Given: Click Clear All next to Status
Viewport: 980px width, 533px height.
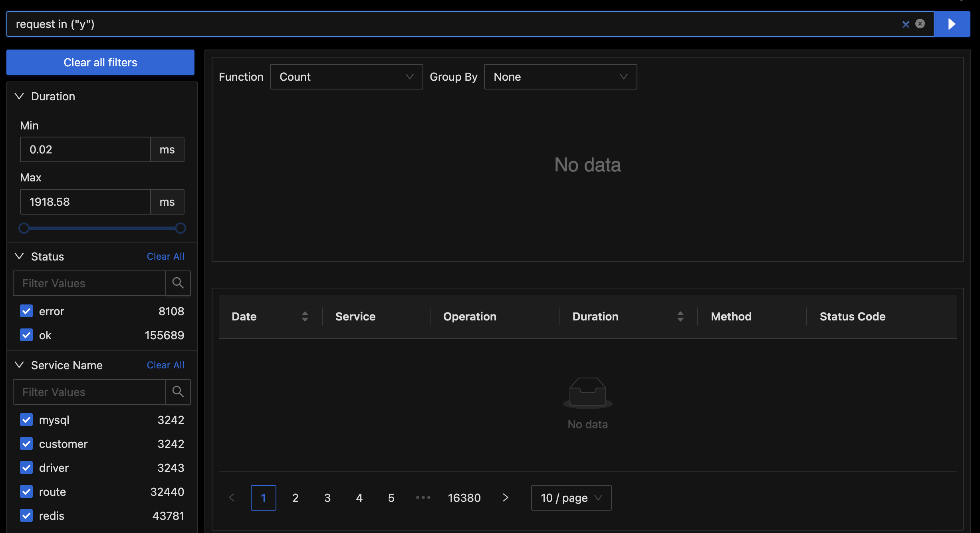Looking at the screenshot, I should click(x=165, y=256).
